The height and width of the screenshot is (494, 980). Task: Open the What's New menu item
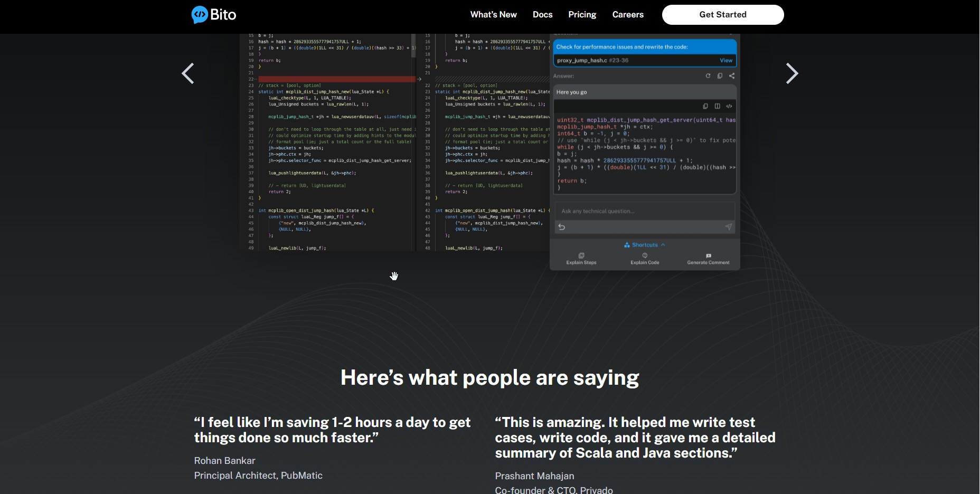click(x=493, y=15)
